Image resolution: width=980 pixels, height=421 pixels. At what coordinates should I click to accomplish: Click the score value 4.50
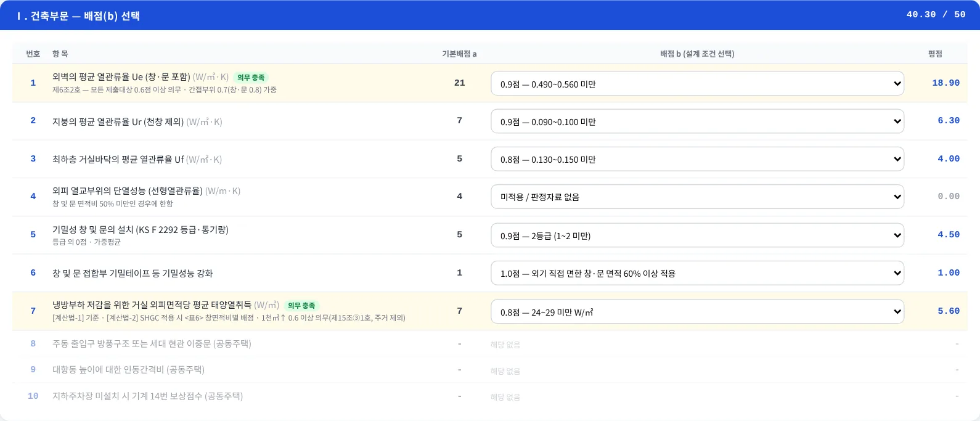tap(949, 234)
